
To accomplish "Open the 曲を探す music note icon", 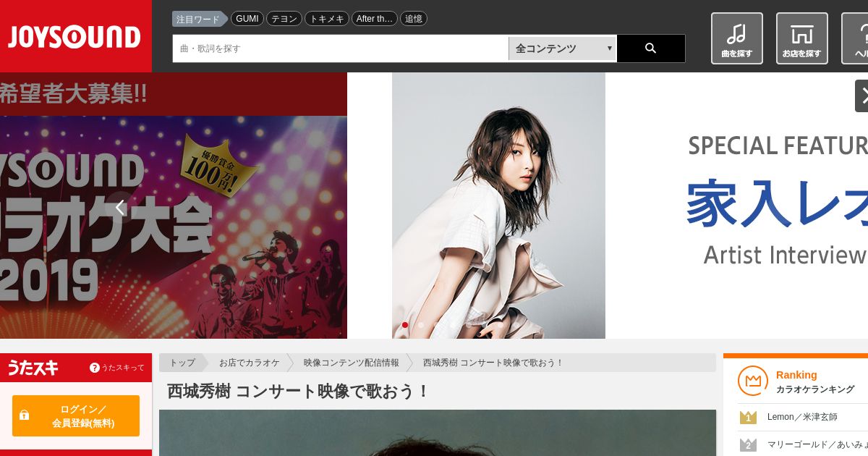I will coord(736,38).
